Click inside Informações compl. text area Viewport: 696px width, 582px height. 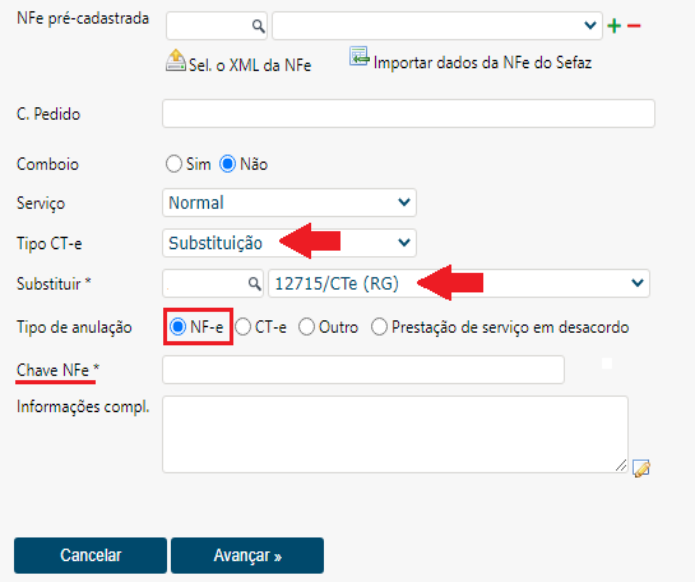395,434
